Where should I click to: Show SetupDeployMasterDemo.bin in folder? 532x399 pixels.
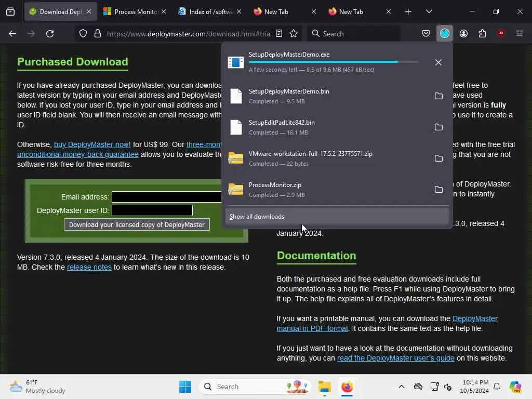point(438,96)
